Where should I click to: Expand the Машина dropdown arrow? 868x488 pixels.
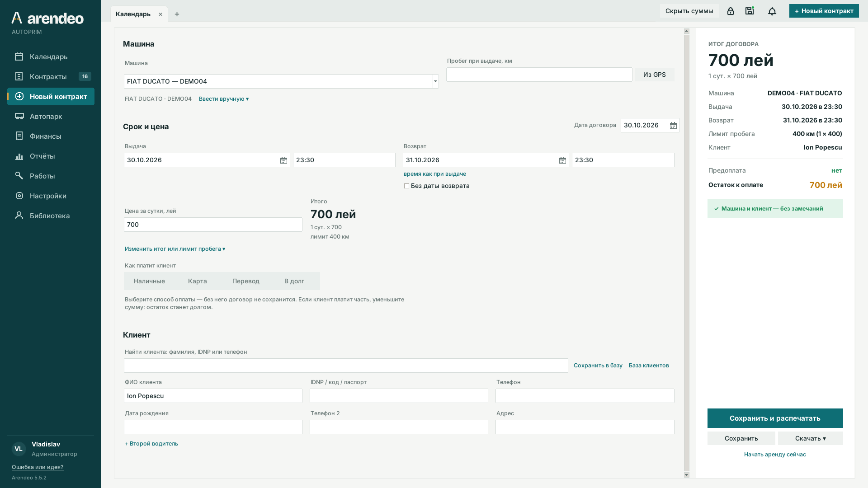435,81
